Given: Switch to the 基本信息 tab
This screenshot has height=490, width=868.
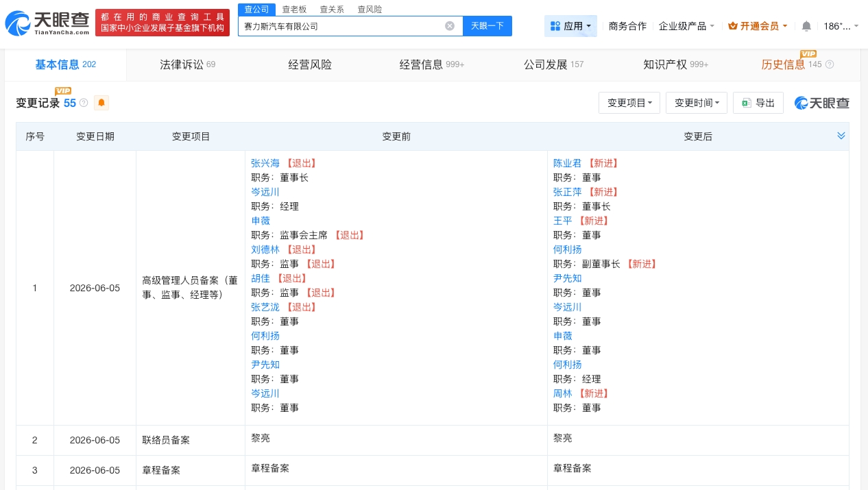Looking at the screenshot, I should click(66, 64).
